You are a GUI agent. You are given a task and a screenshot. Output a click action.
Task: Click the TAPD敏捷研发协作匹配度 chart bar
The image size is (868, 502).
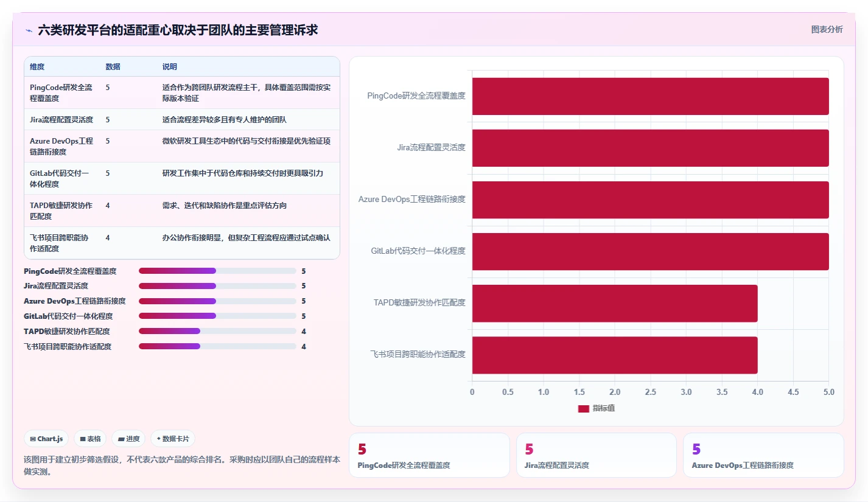pos(615,303)
